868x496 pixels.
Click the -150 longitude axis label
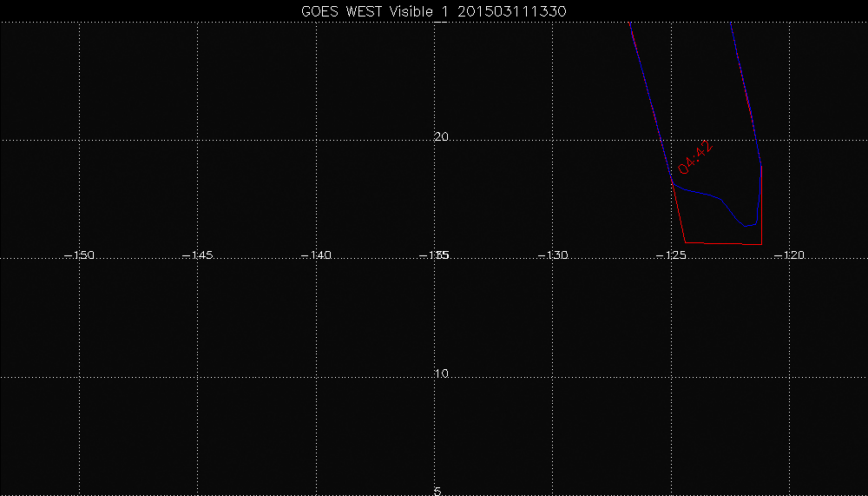click(80, 255)
